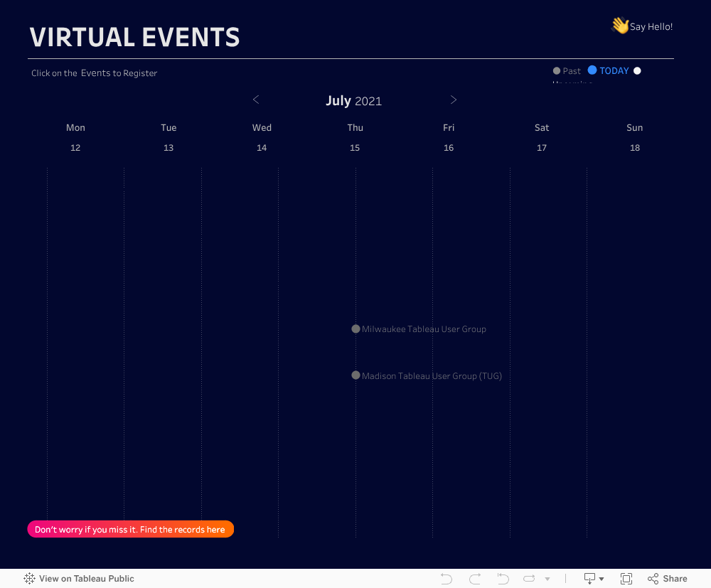Click the Redo icon in toolbar

click(x=475, y=579)
